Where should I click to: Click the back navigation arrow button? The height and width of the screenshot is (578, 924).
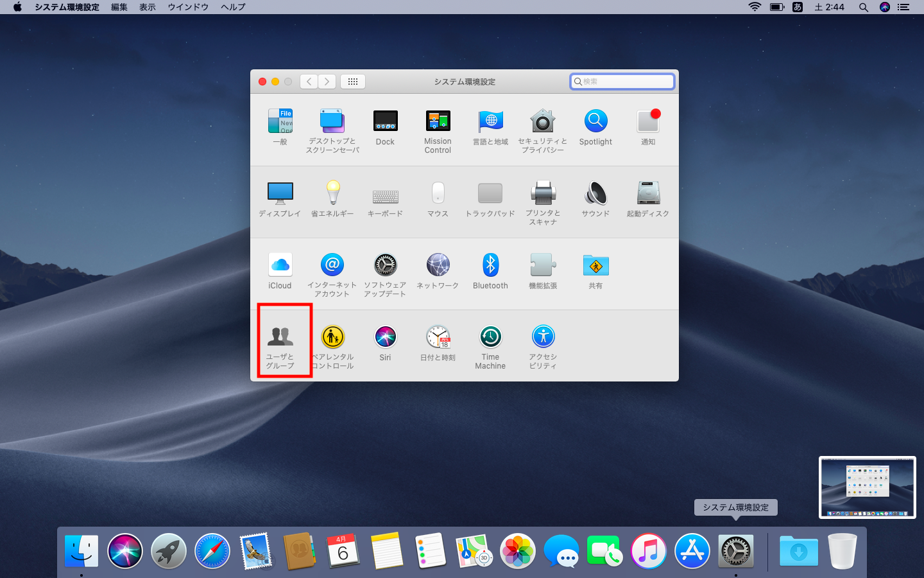pos(309,82)
